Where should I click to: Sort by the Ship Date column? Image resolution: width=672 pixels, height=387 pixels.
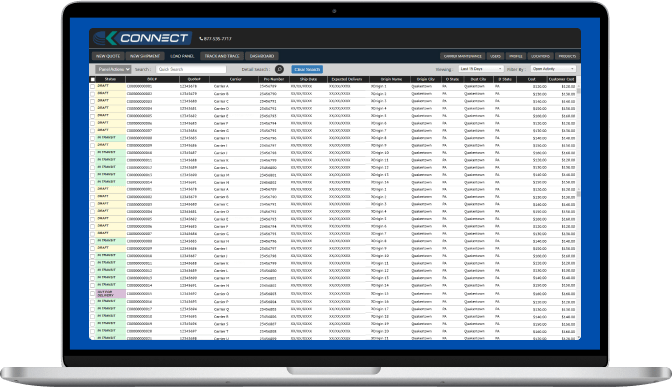pyautogui.click(x=308, y=79)
